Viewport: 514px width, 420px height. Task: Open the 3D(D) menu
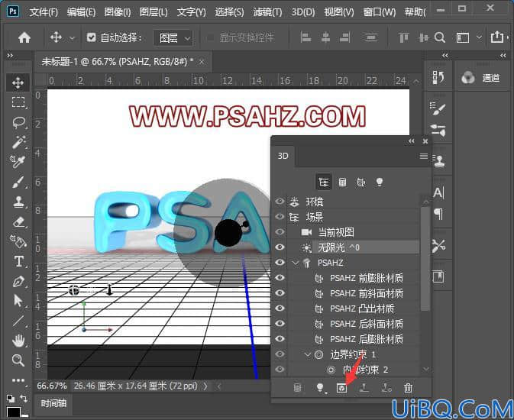pyautogui.click(x=303, y=12)
